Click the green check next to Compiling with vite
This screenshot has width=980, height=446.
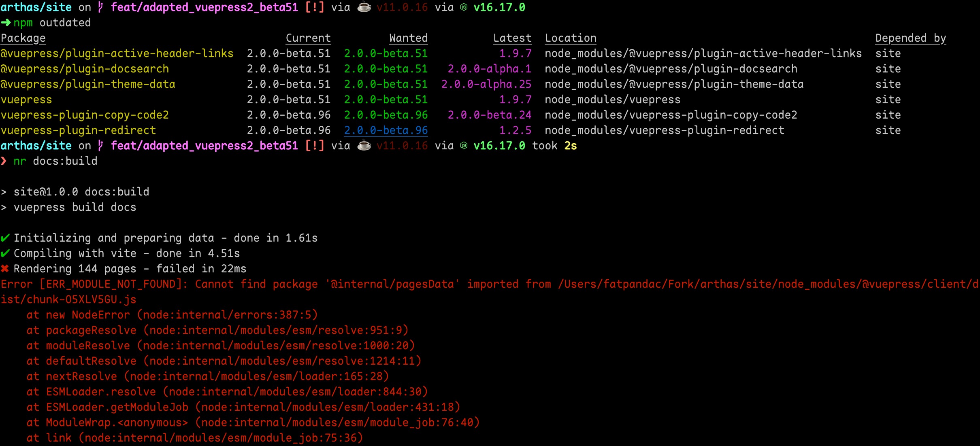(5, 253)
